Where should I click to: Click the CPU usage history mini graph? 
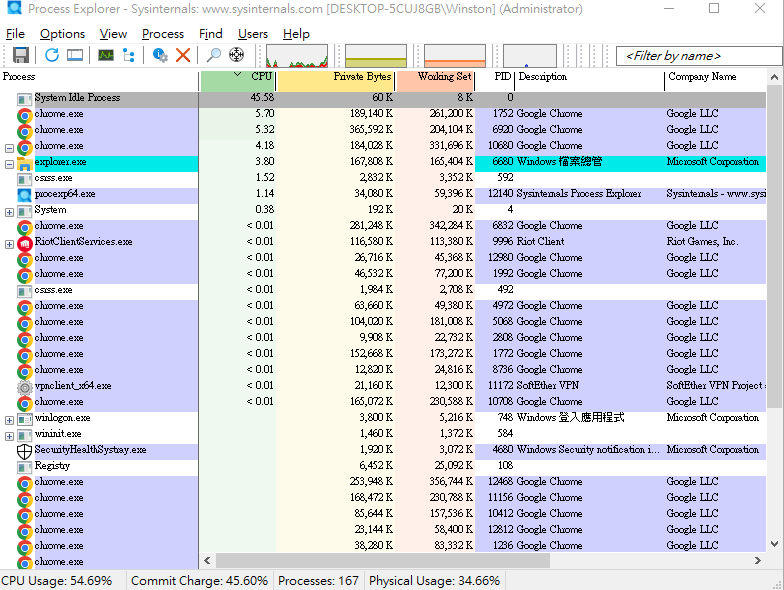tap(297, 56)
